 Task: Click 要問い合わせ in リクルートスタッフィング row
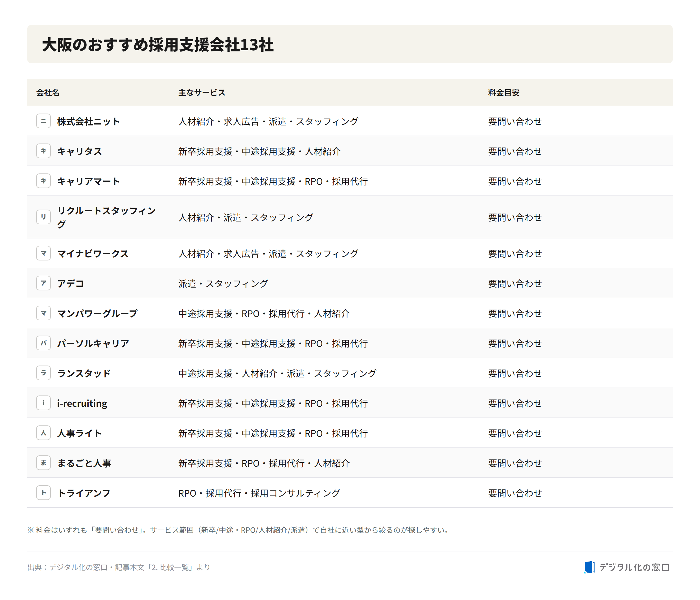pyautogui.click(x=515, y=217)
